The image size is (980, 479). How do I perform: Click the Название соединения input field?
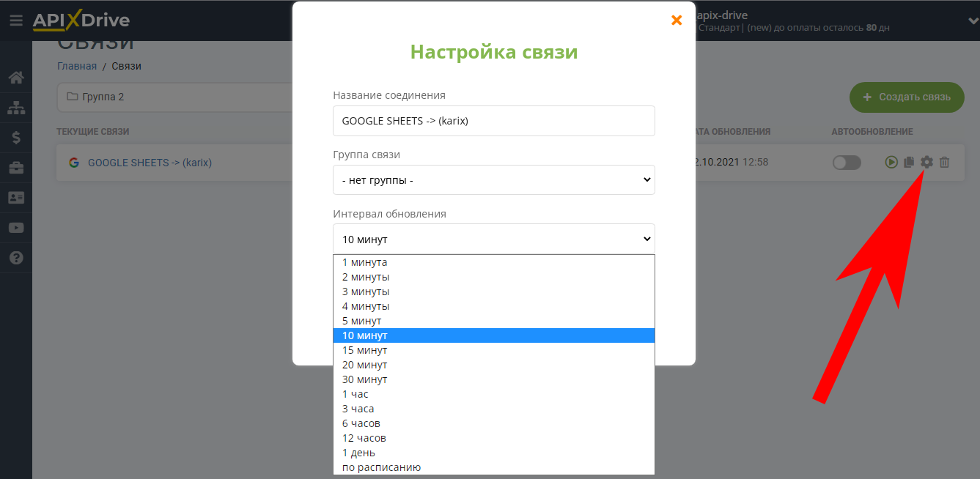pyautogui.click(x=493, y=121)
